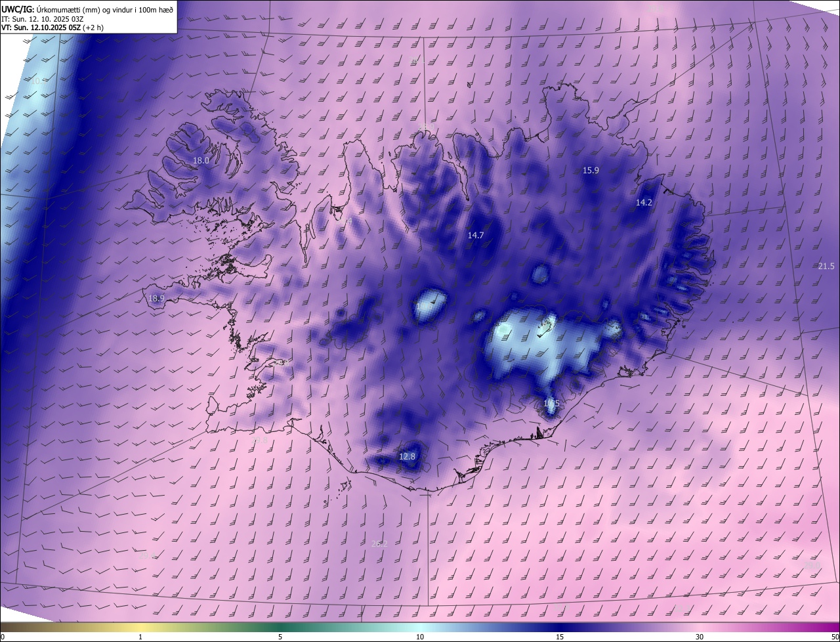Click the 15.9 value label on the map
Image resolution: width=840 pixels, height=642 pixels.
coord(591,170)
